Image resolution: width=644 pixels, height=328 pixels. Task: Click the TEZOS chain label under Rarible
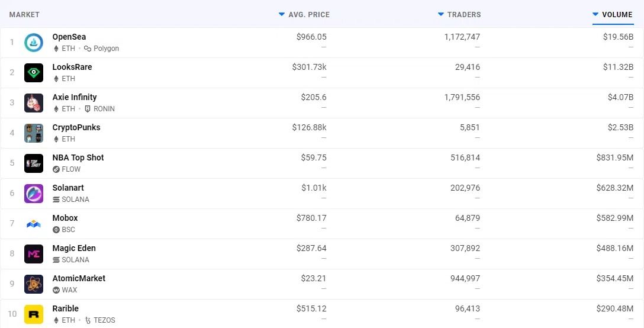click(x=104, y=320)
